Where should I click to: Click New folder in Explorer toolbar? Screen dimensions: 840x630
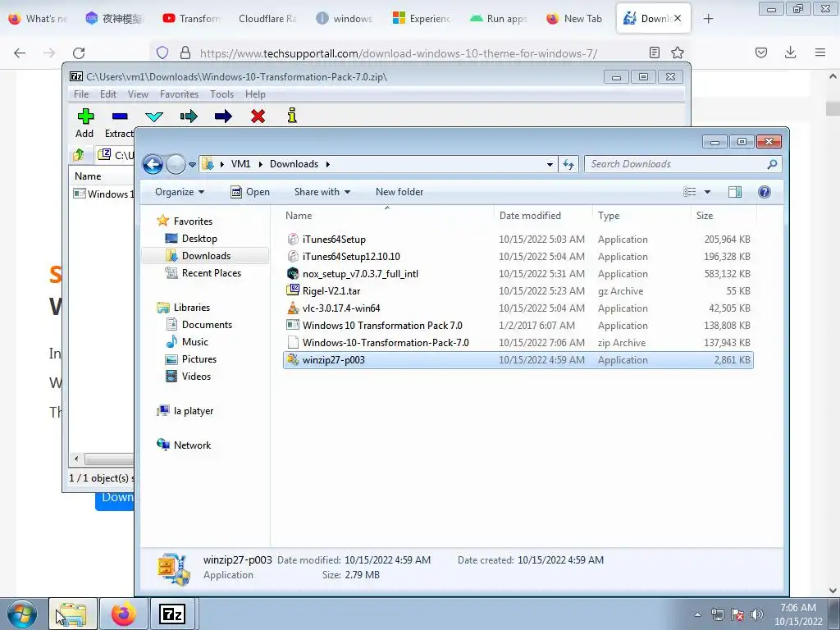(399, 192)
